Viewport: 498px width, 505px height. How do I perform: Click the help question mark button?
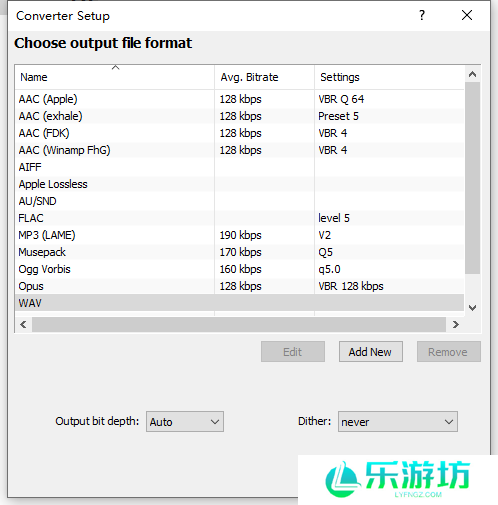click(x=422, y=15)
